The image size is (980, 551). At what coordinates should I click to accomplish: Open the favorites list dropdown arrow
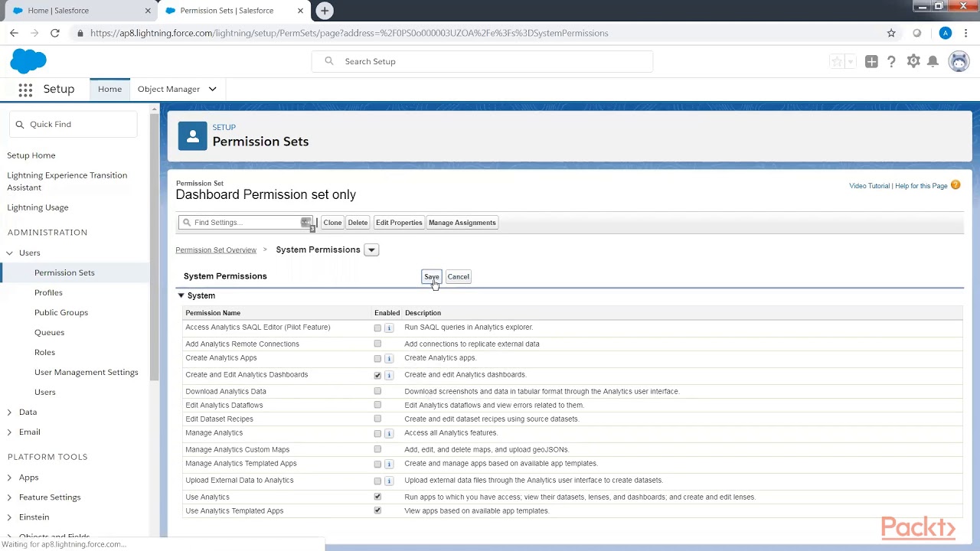pyautogui.click(x=850, y=62)
